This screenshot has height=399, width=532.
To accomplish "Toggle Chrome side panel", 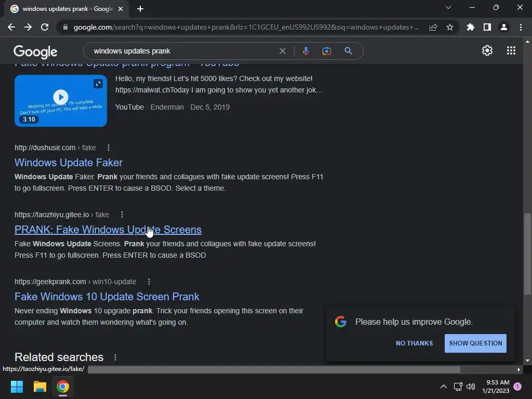I will point(487,27).
